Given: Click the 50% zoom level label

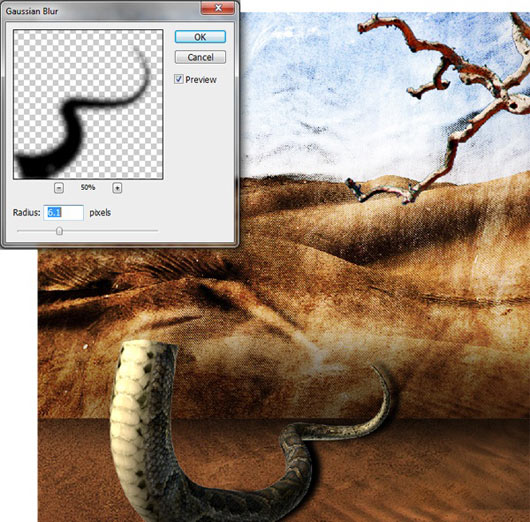Looking at the screenshot, I should tap(88, 187).
